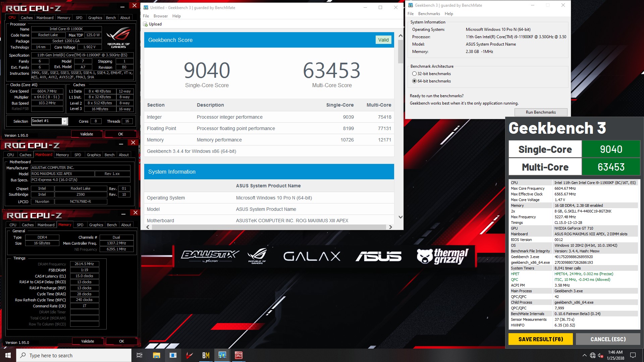644x362 pixels.
Task: Click the Valid badge on Geekbench Score
Action: [383, 40]
